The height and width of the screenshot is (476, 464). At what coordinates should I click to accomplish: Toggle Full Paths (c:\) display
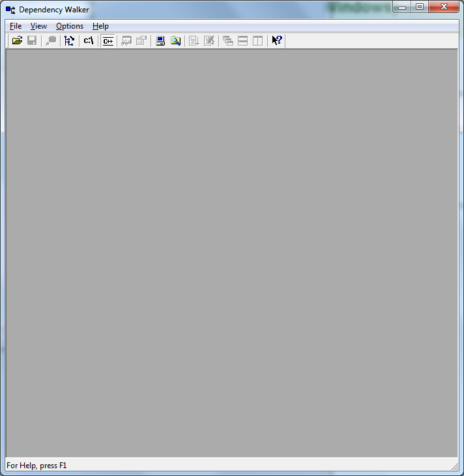pos(89,40)
